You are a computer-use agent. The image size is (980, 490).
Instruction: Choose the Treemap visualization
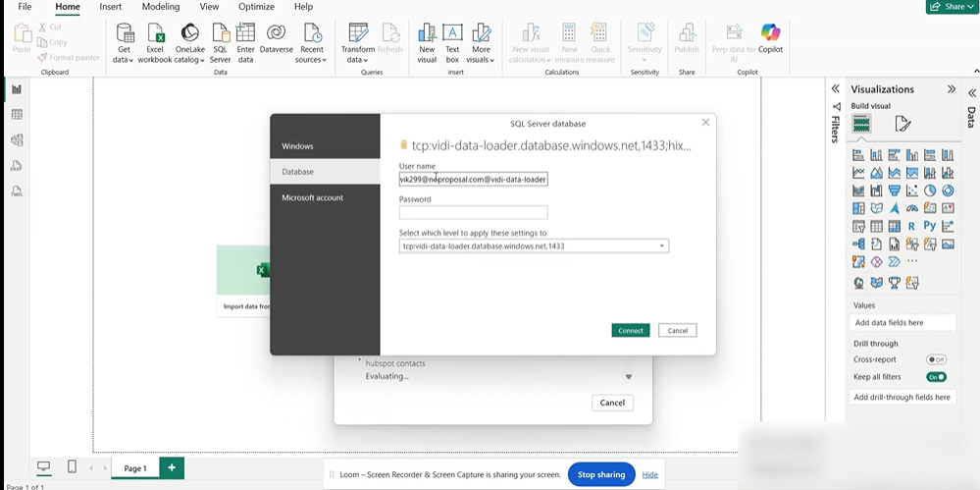[858, 208]
